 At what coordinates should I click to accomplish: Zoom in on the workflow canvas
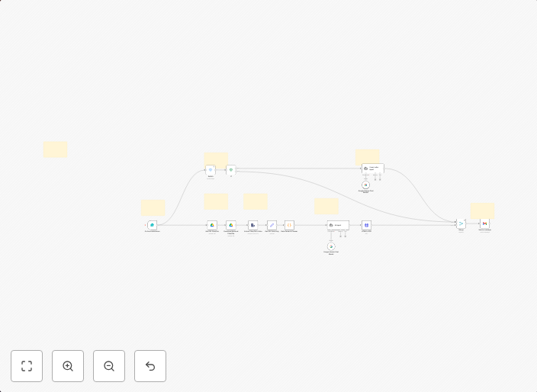tap(68, 366)
